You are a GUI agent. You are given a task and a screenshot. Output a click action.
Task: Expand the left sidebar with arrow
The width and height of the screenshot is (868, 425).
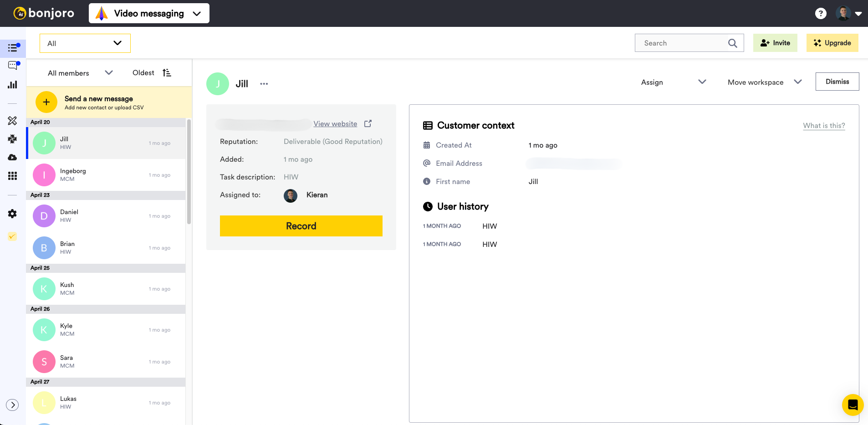click(12, 405)
